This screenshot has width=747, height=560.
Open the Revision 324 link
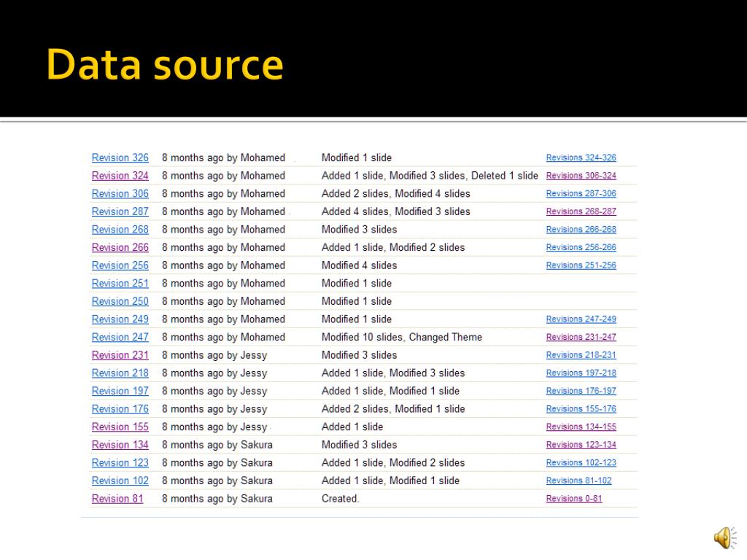coord(120,176)
